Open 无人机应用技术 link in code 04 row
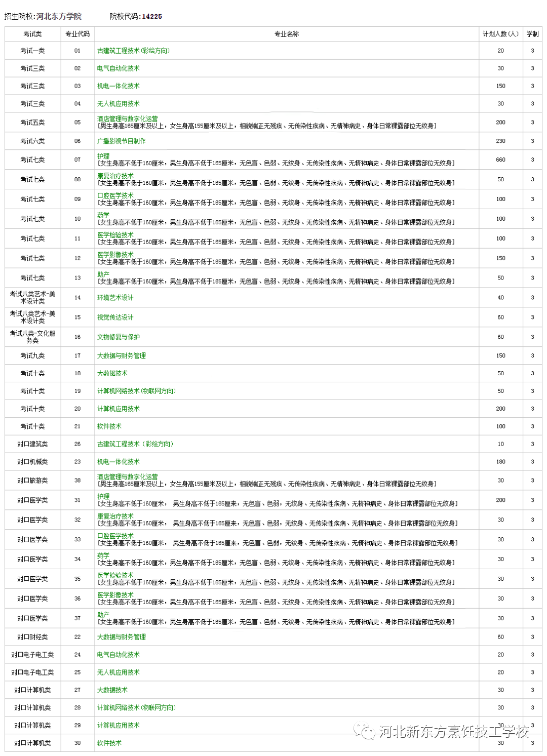Viewport: 547px width, 756px height. pyautogui.click(x=118, y=104)
